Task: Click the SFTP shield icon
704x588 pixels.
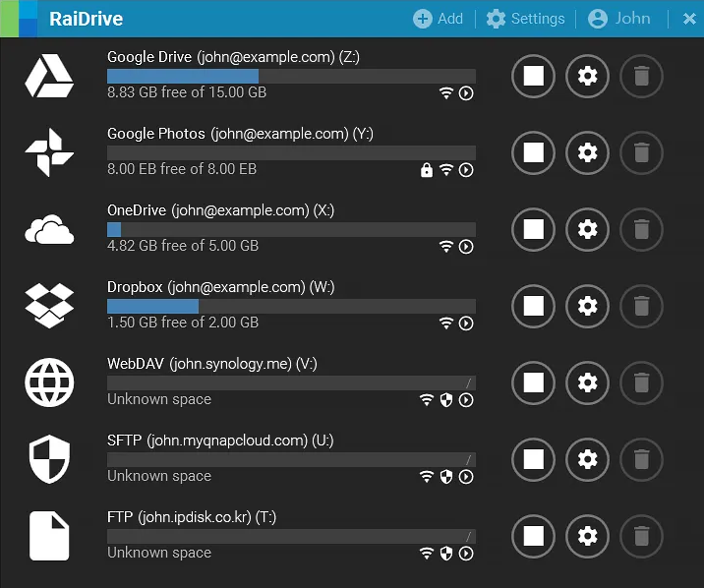Action: (x=49, y=459)
